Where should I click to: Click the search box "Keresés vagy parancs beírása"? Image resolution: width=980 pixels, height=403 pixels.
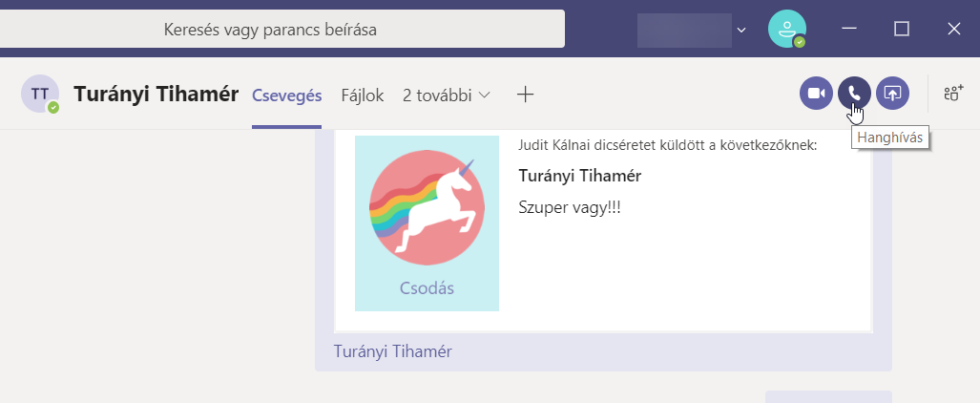[271, 30]
